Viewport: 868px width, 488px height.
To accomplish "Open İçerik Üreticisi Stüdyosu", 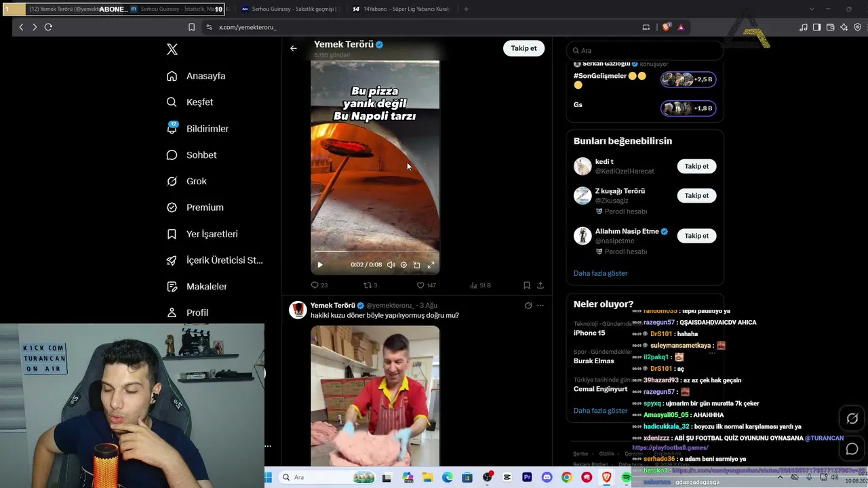I will tap(214, 260).
